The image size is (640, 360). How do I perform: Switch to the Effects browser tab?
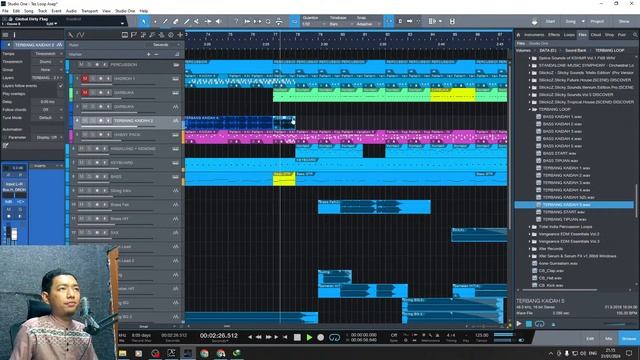pyautogui.click(x=554, y=35)
